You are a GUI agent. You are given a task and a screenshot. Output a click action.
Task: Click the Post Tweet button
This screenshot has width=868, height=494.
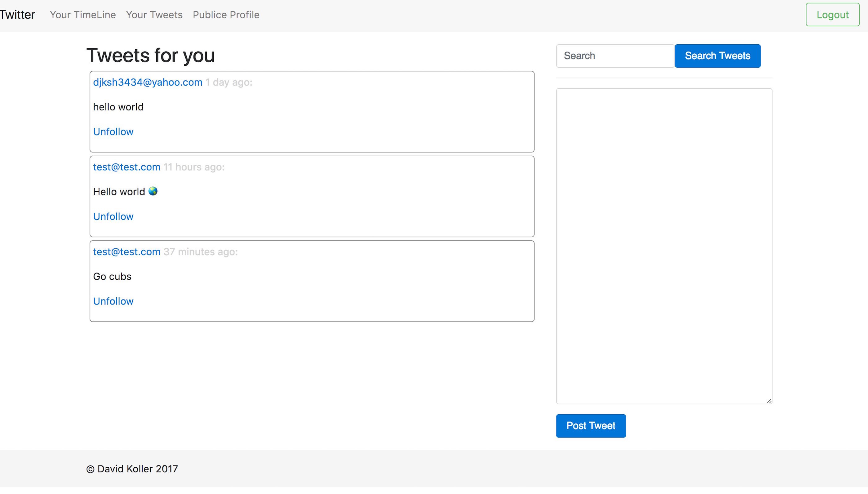(x=591, y=426)
